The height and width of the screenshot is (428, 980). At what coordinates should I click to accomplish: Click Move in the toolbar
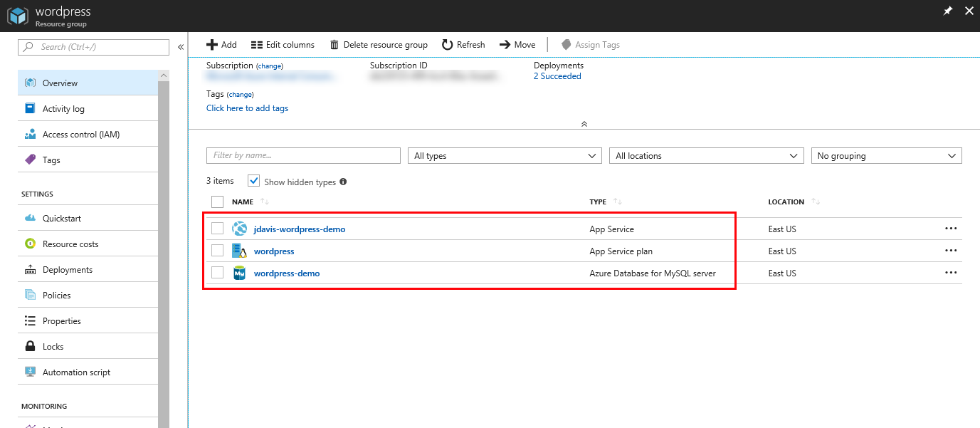(517, 45)
